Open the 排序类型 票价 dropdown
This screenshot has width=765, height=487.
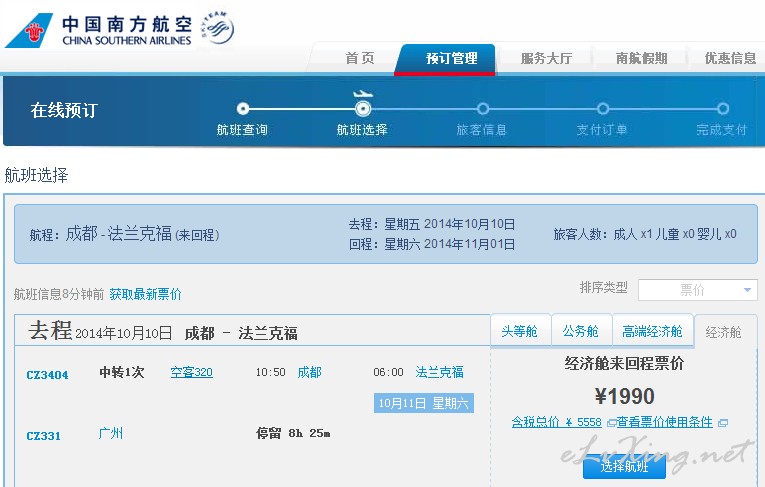click(697, 290)
